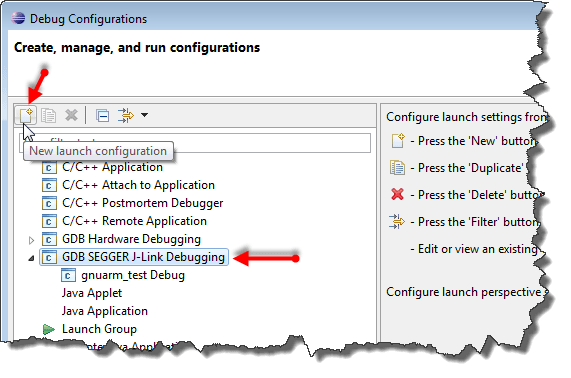Screen dimensions: 571x378
Task: Click the green Launch Group icon
Action: [48, 329]
